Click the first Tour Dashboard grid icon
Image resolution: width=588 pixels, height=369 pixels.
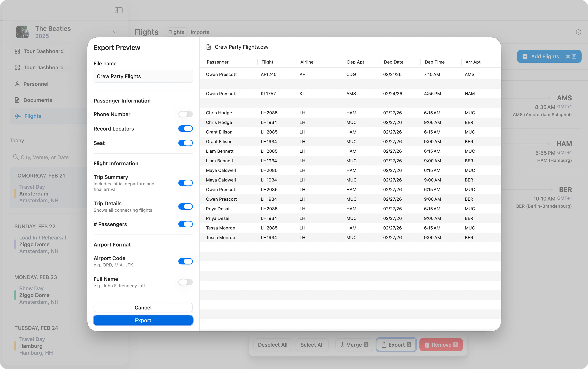[x=17, y=51]
